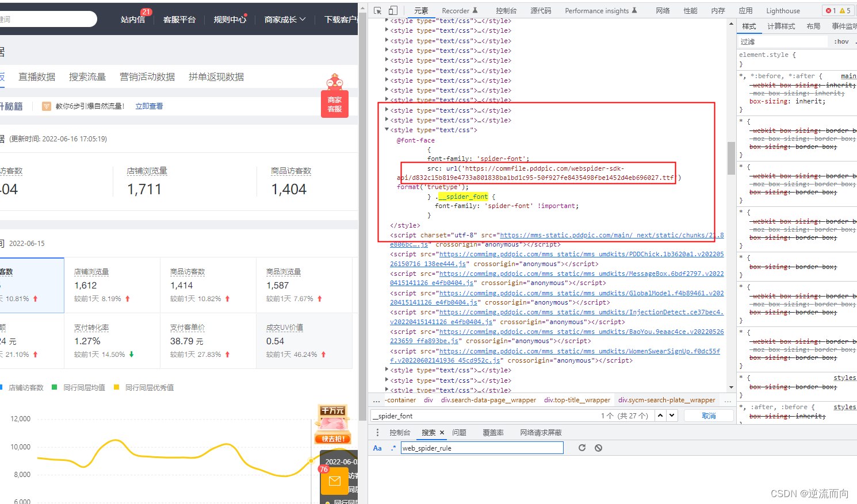Toggle regular expression .* in search
The height and width of the screenshot is (504, 857).
pos(393,448)
